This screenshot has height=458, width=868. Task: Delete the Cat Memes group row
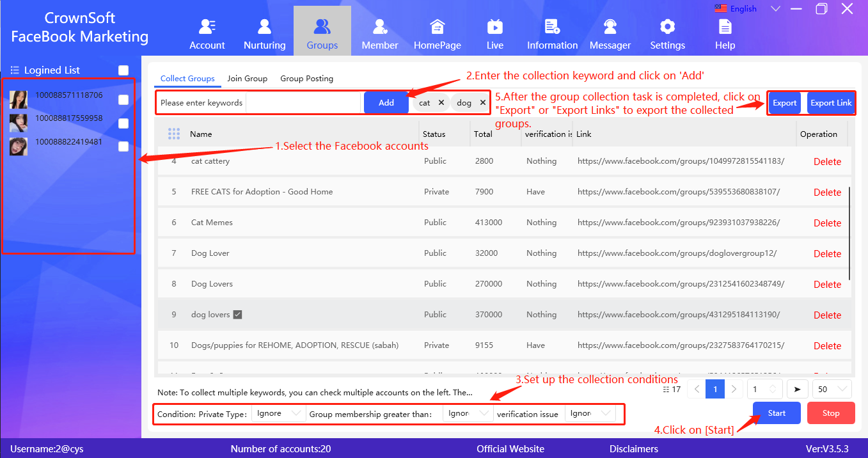tap(826, 223)
